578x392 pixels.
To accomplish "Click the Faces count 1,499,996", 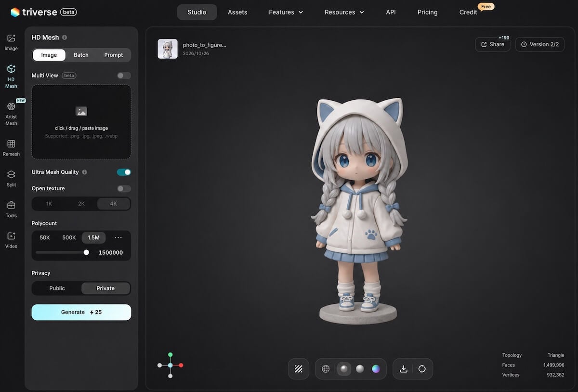I will [x=553, y=365].
